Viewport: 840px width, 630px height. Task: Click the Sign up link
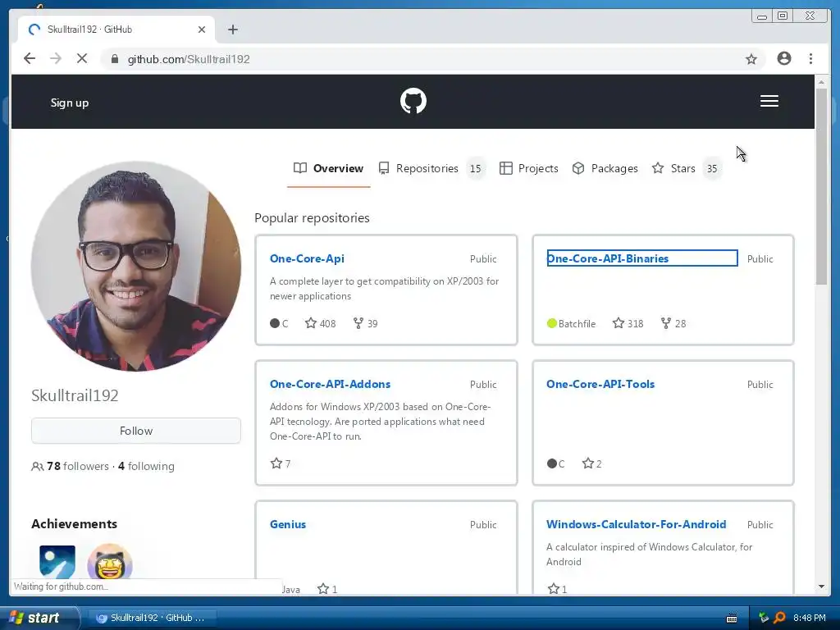pos(70,103)
